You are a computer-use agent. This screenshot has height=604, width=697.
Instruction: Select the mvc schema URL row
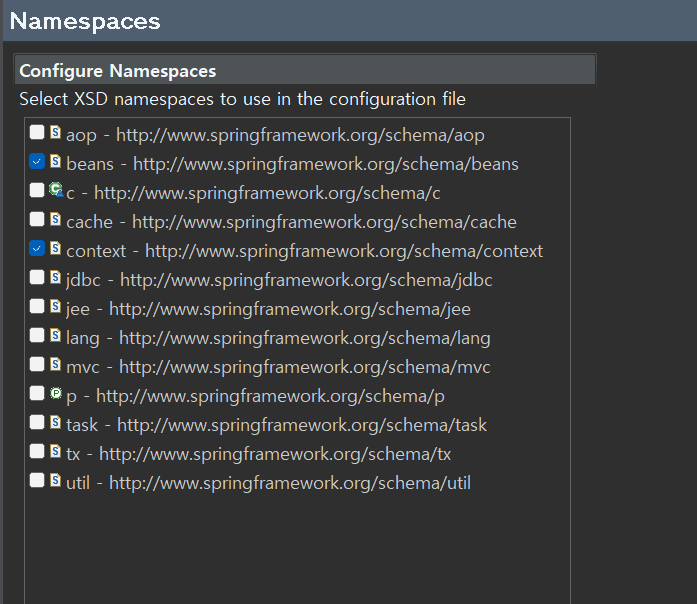278,367
